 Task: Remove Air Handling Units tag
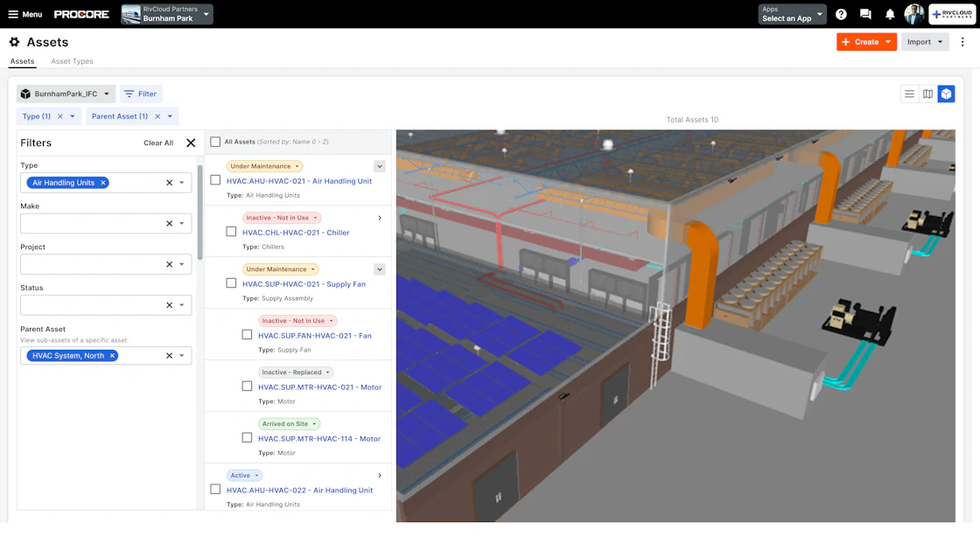pyautogui.click(x=103, y=183)
